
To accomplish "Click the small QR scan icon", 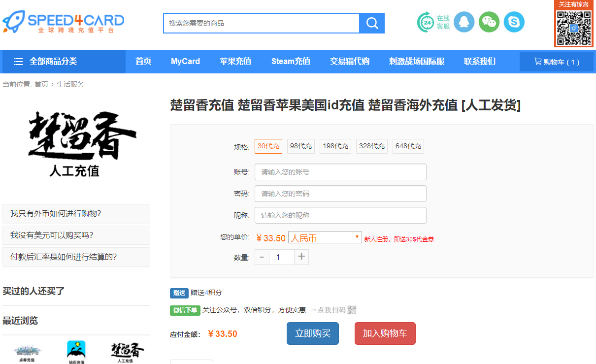I will 352,310.
